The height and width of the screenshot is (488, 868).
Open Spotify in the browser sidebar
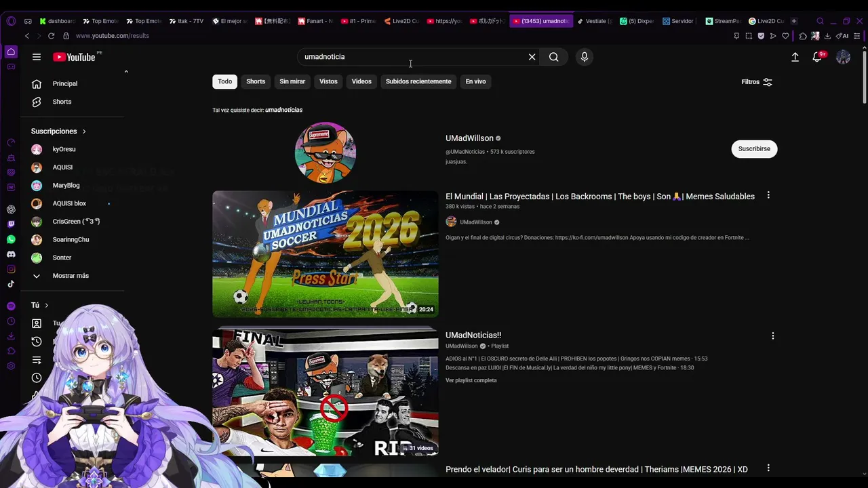click(x=11, y=306)
